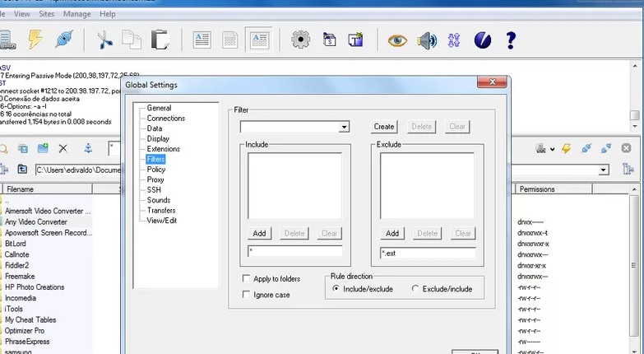Toggle the Ignore case checkbox

(x=247, y=295)
